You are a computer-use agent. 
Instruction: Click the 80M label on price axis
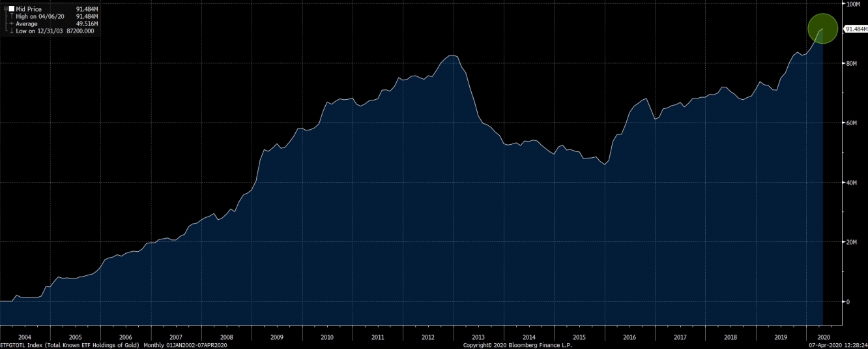point(852,63)
